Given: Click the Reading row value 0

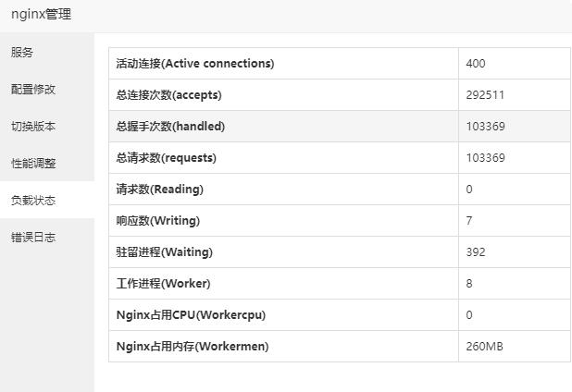Looking at the screenshot, I should [x=469, y=190].
